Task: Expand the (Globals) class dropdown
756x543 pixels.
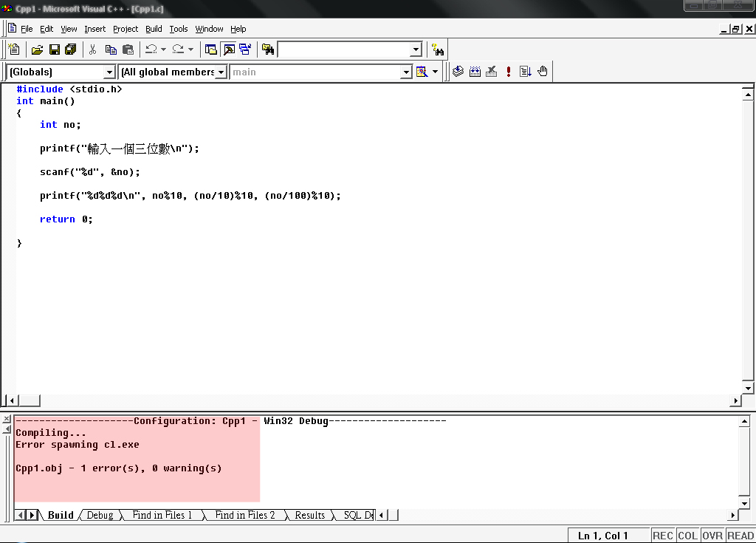Action: (109, 72)
